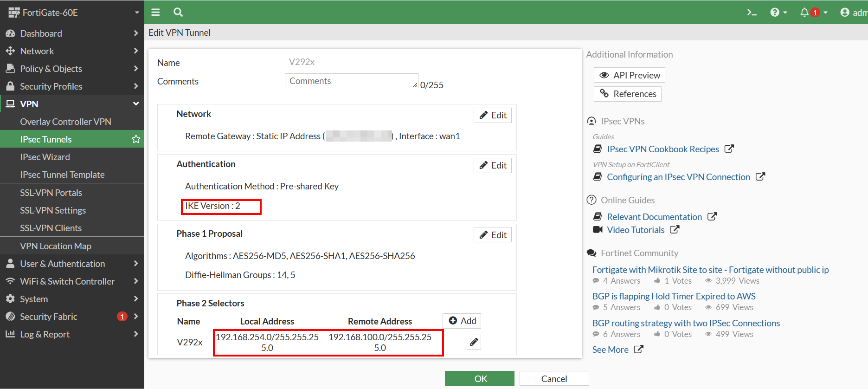
Task: Expand the Dashboard menu
Action: (72, 33)
